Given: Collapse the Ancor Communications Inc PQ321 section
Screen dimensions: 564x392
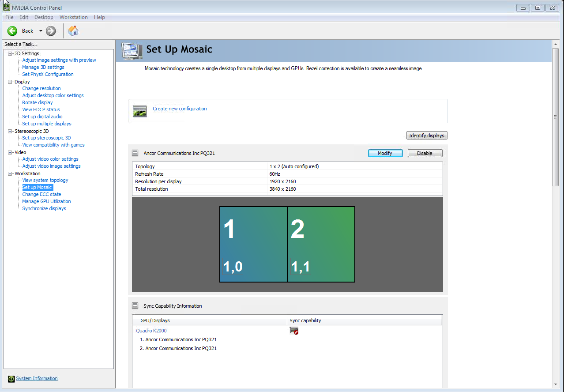Looking at the screenshot, I should pyautogui.click(x=135, y=153).
